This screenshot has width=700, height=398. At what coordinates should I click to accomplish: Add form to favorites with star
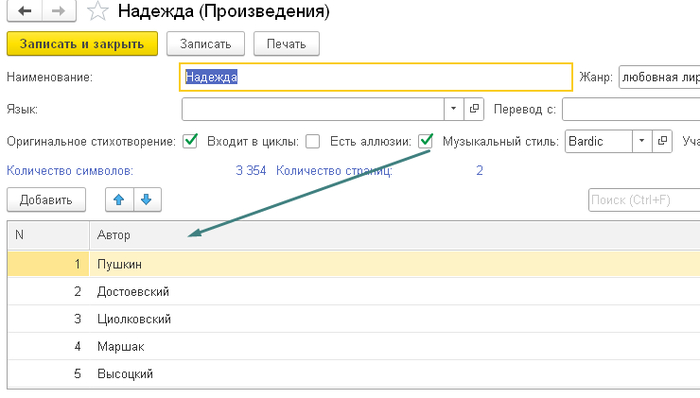(x=97, y=11)
